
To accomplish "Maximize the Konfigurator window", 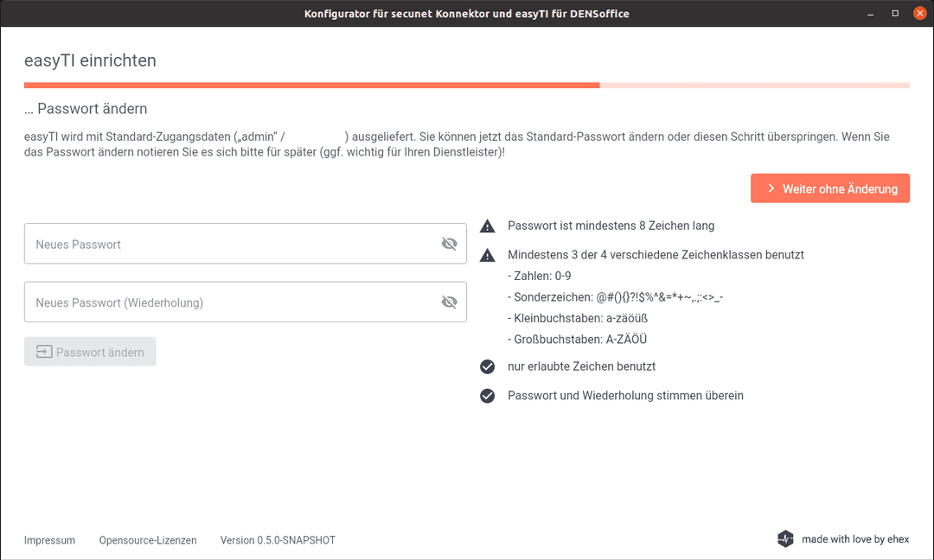I will pyautogui.click(x=895, y=13).
